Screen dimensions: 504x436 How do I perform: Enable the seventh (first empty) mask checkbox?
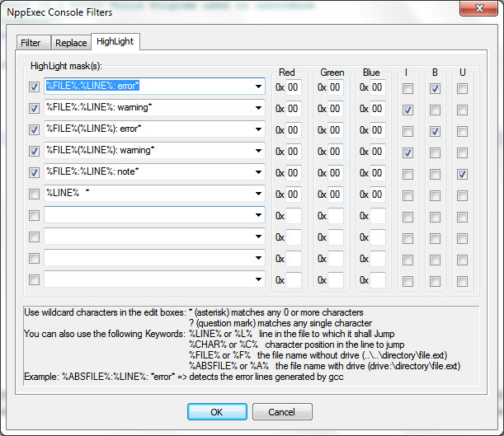(34, 215)
